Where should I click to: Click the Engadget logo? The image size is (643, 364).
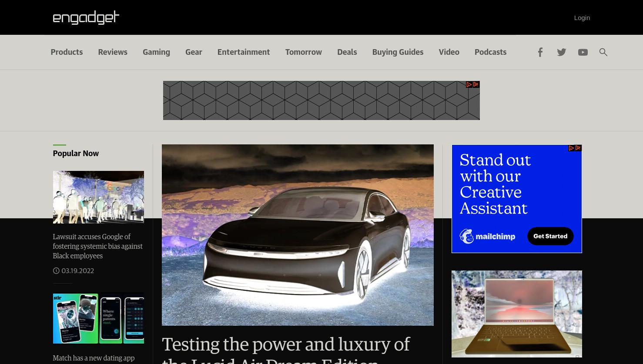86,17
